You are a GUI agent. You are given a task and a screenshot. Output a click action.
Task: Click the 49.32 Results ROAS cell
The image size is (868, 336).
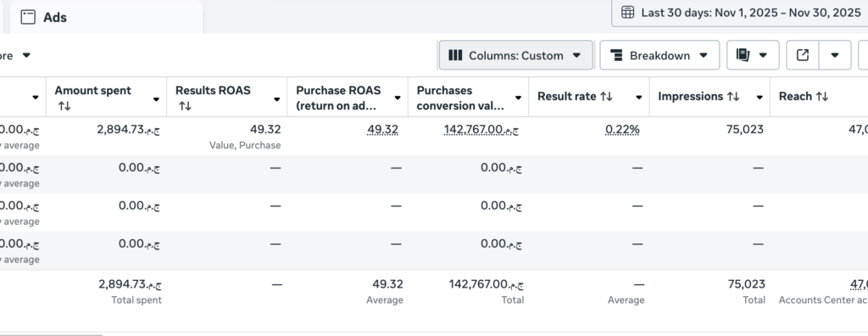(265, 129)
